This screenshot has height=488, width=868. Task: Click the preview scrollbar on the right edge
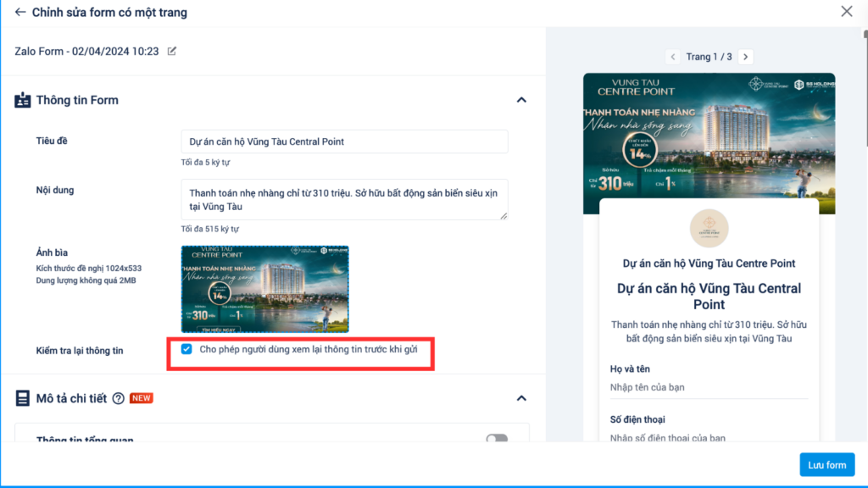point(865,88)
